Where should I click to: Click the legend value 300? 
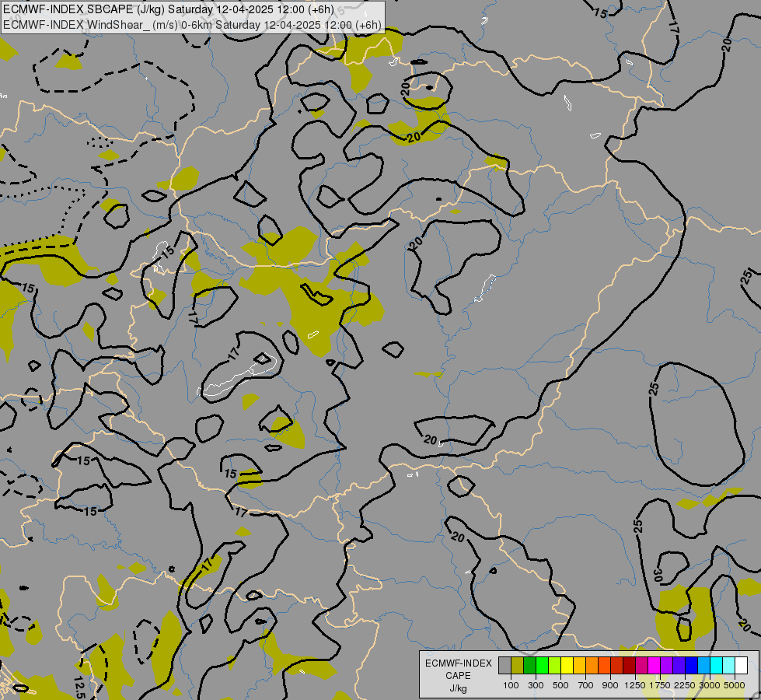coord(536,685)
